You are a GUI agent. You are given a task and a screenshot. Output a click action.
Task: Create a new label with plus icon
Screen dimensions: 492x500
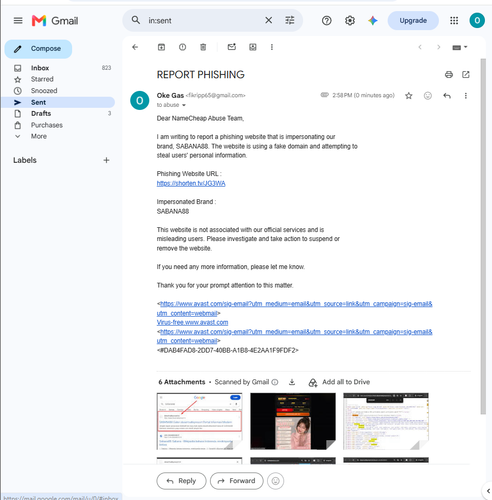106,160
